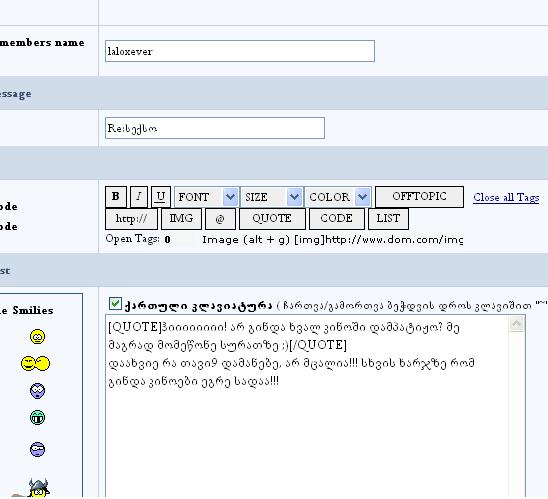
Task: Click the QUOTE tag button
Action: point(272,219)
